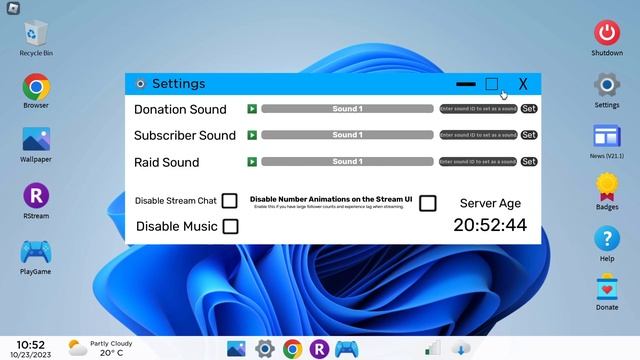Click the 10/23/2023 date in taskbar
The image size is (640, 360).
point(31,355)
